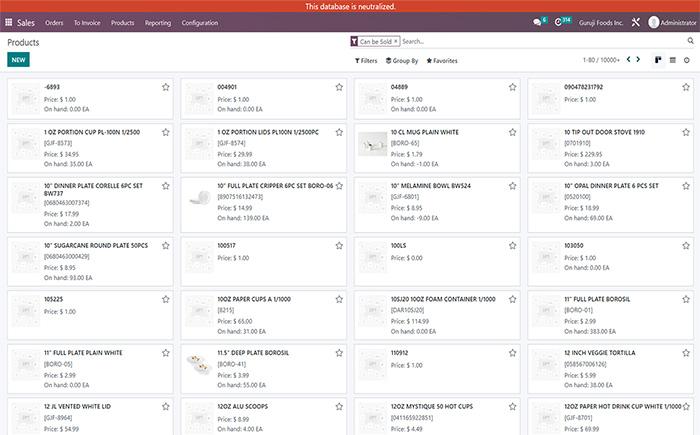This screenshot has width=700, height=435.
Task: Star the 04889 product
Action: click(512, 87)
